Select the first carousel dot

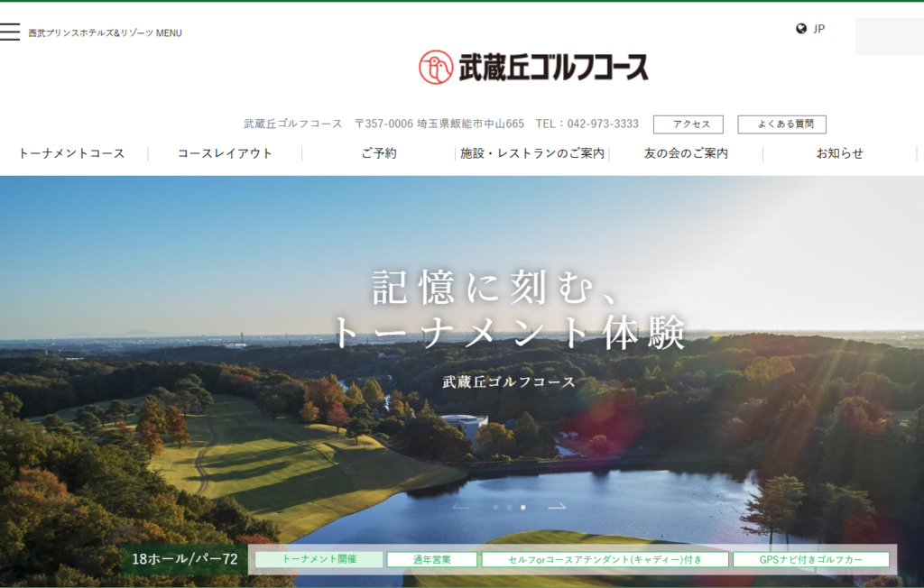[495, 508]
